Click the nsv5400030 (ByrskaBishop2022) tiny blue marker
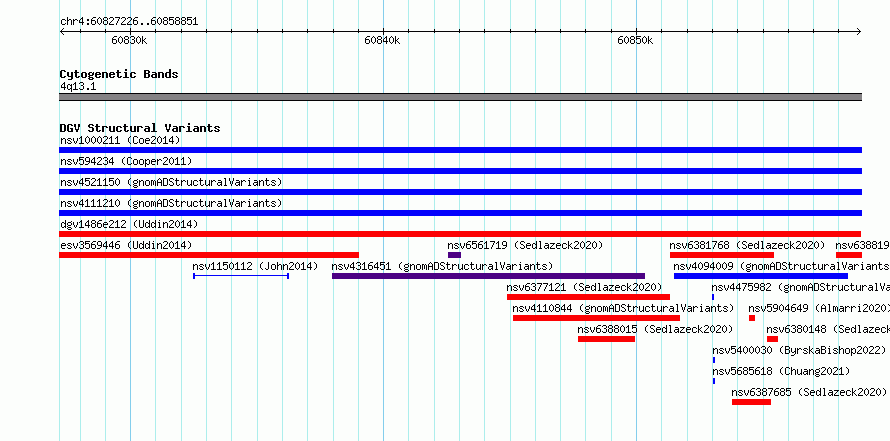The height and width of the screenshot is (441, 890). (x=714, y=360)
